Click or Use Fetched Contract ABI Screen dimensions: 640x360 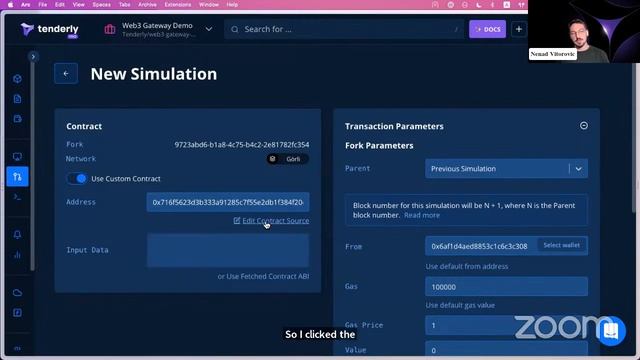tap(263, 276)
